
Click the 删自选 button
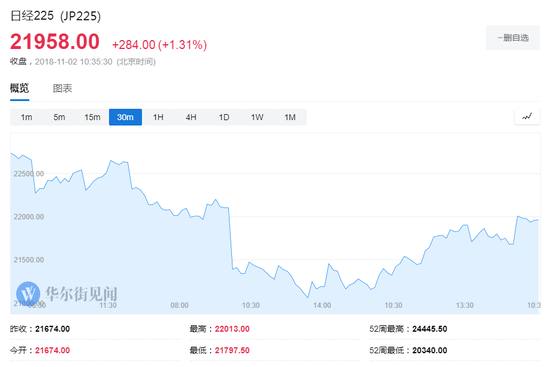pos(513,38)
